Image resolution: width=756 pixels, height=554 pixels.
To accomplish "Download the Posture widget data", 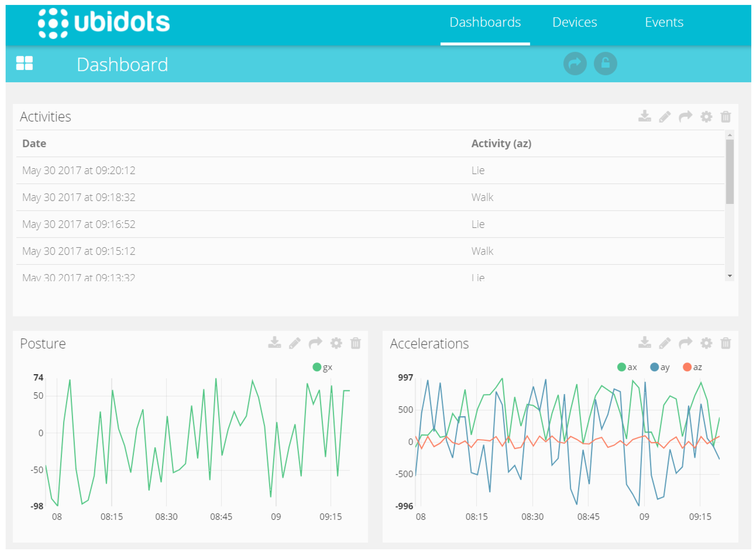I will [274, 343].
